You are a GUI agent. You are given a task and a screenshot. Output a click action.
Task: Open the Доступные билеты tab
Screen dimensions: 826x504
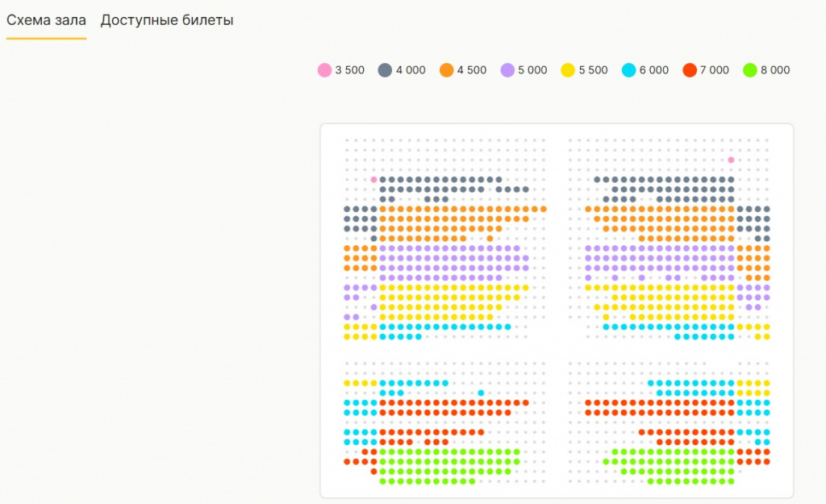point(167,20)
